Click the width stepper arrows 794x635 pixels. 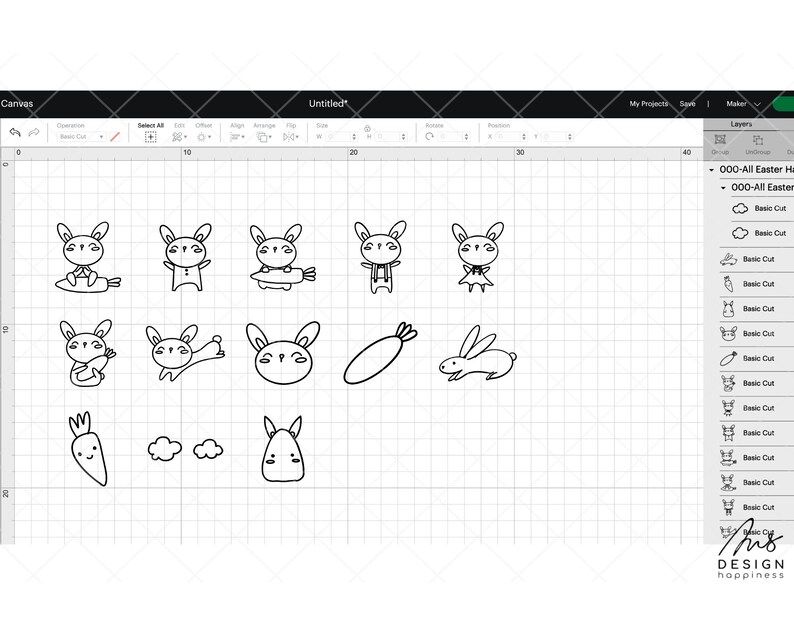354,137
